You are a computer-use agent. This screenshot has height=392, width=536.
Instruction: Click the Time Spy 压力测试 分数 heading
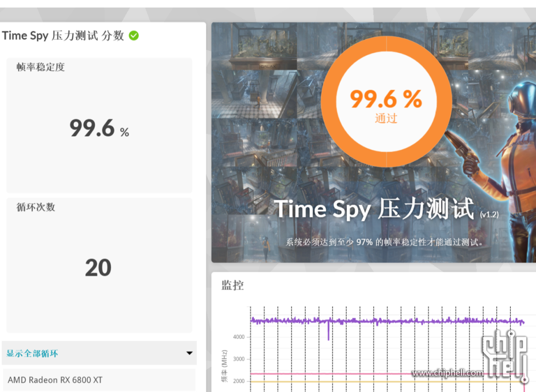tap(63, 36)
